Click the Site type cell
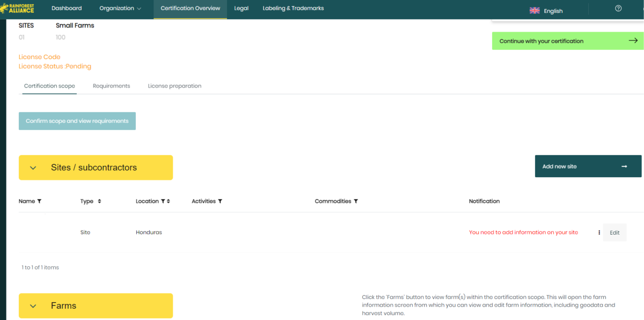 [x=85, y=232]
